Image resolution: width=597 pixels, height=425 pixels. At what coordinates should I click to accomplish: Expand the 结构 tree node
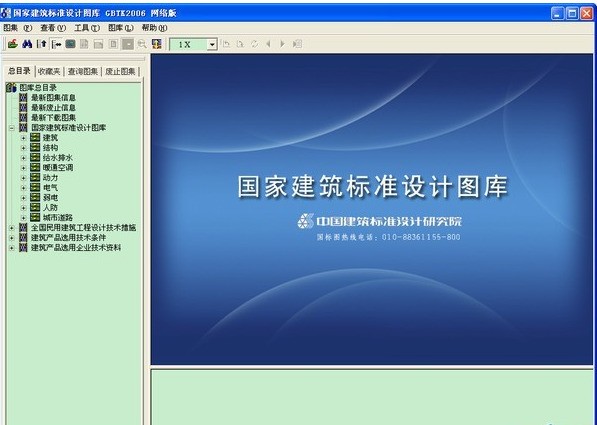(23, 148)
